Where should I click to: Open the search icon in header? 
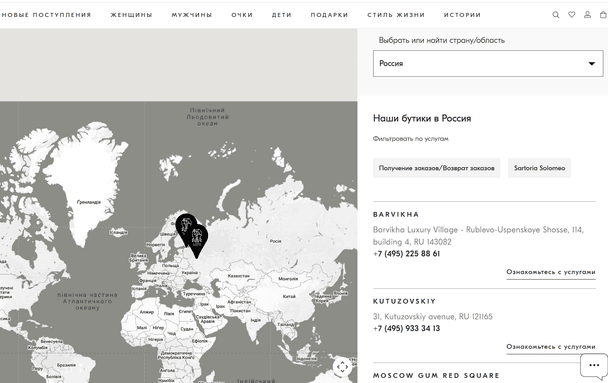click(556, 15)
